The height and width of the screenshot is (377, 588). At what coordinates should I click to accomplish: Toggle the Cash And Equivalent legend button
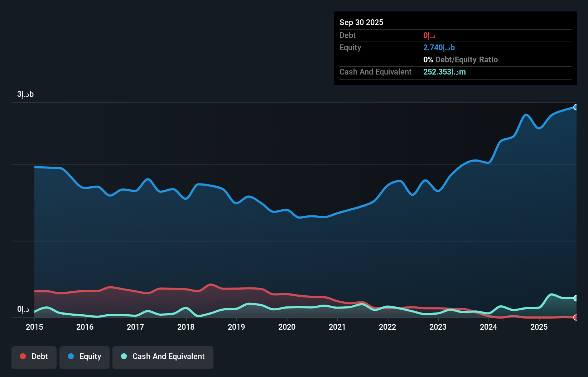coord(163,357)
